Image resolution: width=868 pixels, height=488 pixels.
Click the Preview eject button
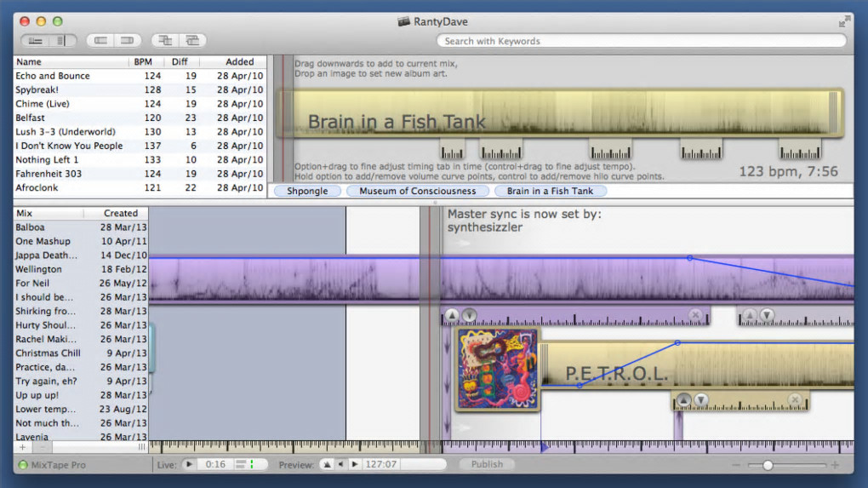click(x=327, y=465)
